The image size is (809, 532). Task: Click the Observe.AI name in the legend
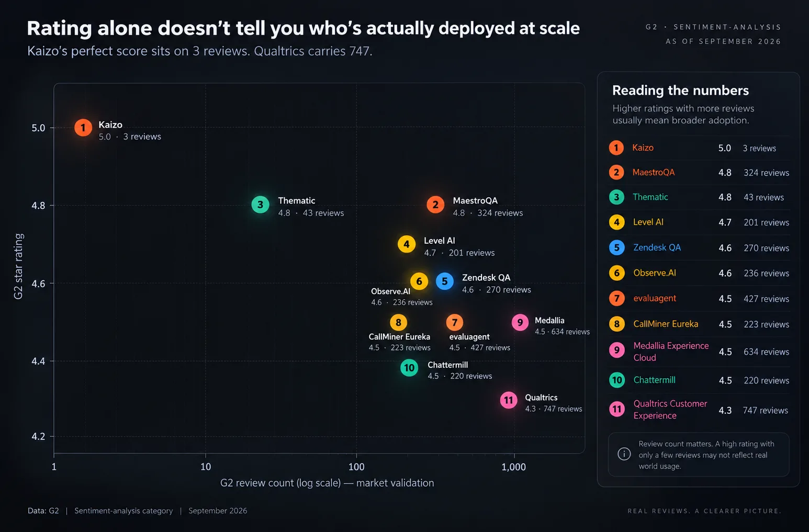coord(655,273)
